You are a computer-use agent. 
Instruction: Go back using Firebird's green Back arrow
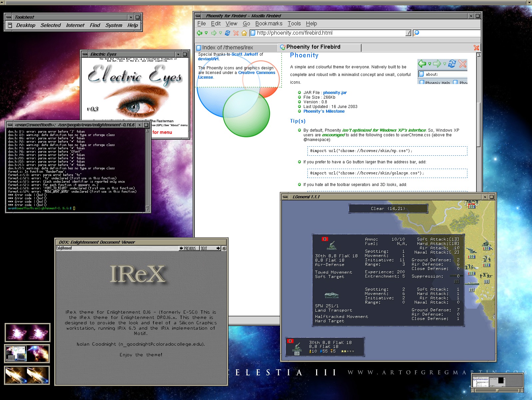point(200,33)
